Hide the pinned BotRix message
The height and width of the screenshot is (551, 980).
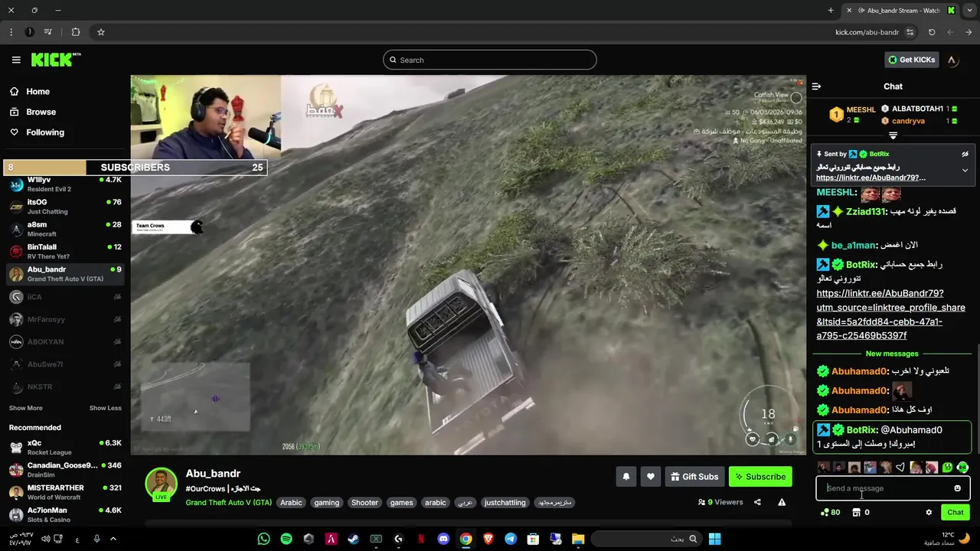coord(965,154)
